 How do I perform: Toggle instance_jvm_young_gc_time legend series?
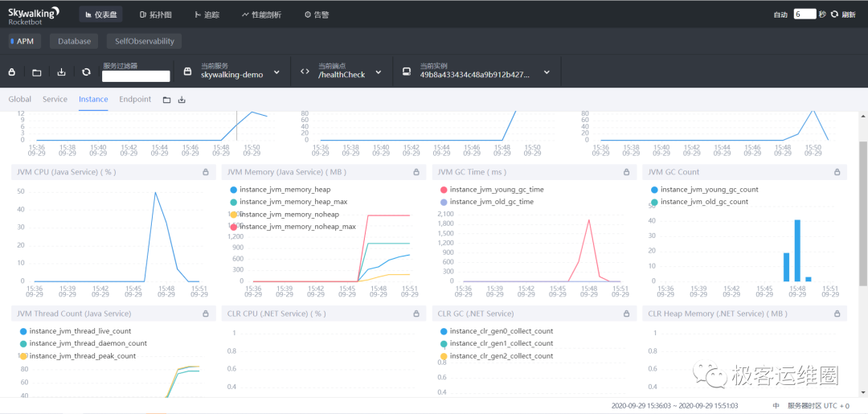pos(492,190)
